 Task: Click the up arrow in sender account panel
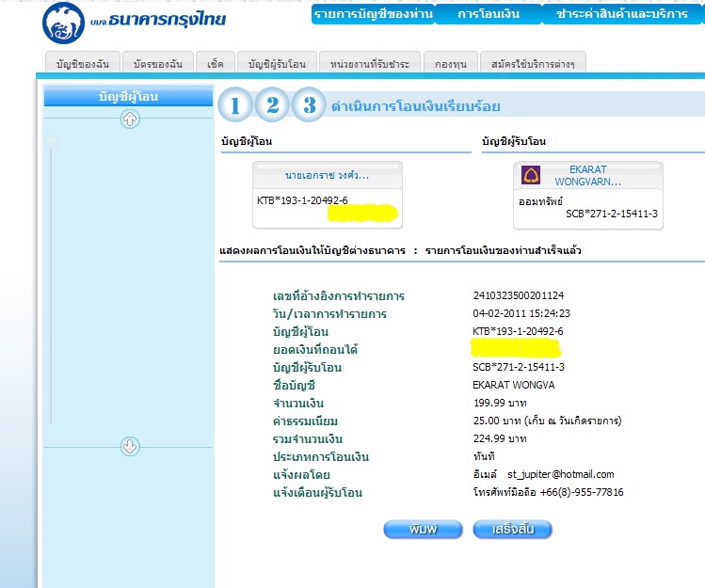(x=130, y=119)
